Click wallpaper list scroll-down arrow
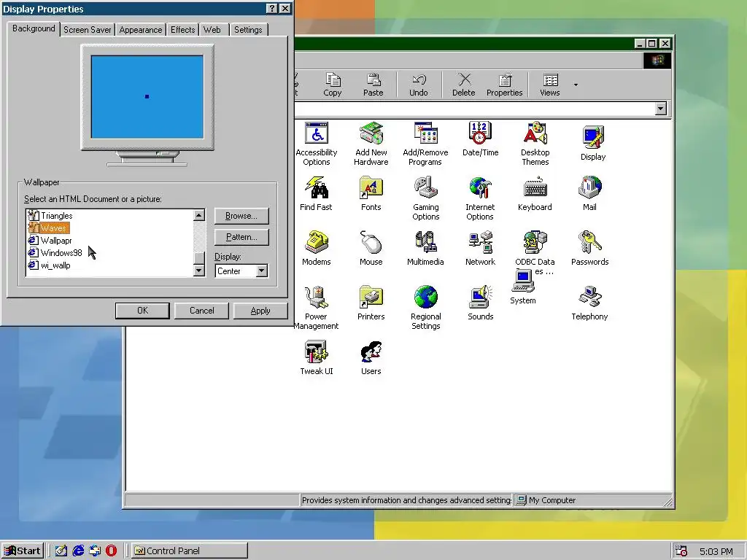 (x=199, y=271)
